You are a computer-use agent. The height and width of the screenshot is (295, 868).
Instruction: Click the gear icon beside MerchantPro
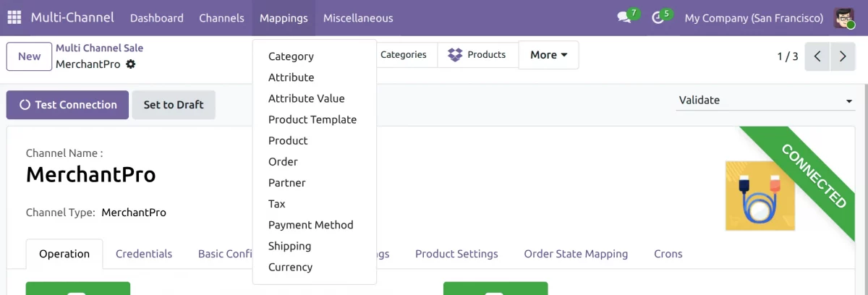130,64
